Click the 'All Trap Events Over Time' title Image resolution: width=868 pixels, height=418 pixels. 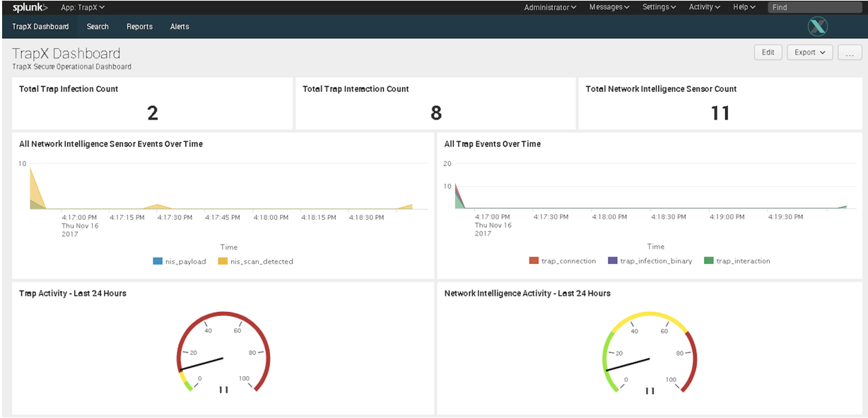coord(493,144)
